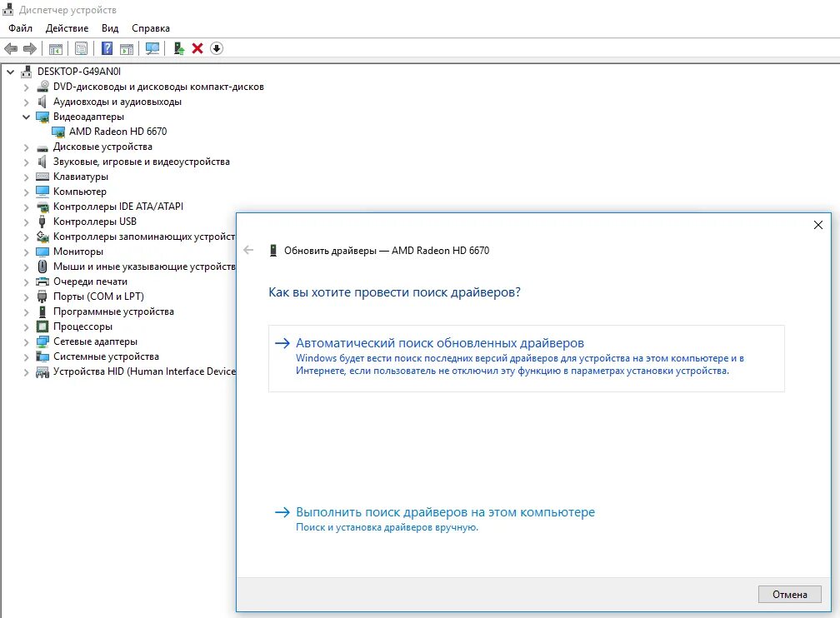Click the Мыши mouse icon

pyautogui.click(x=42, y=267)
